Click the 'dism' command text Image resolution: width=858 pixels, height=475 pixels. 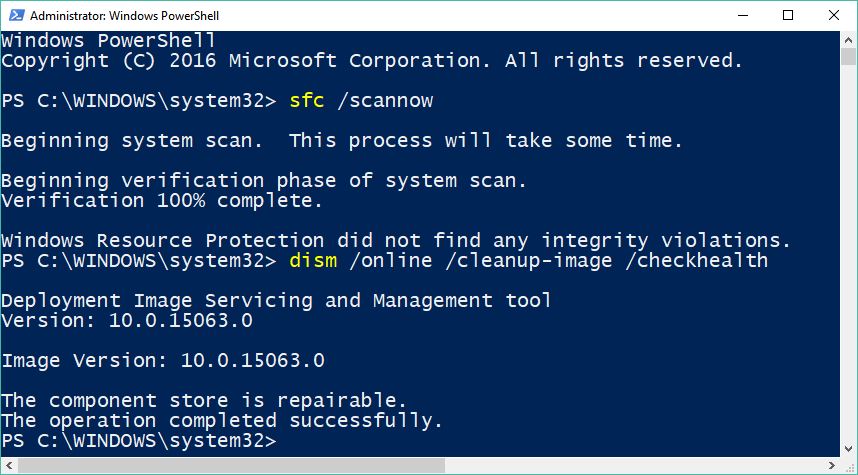coord(313,260)
